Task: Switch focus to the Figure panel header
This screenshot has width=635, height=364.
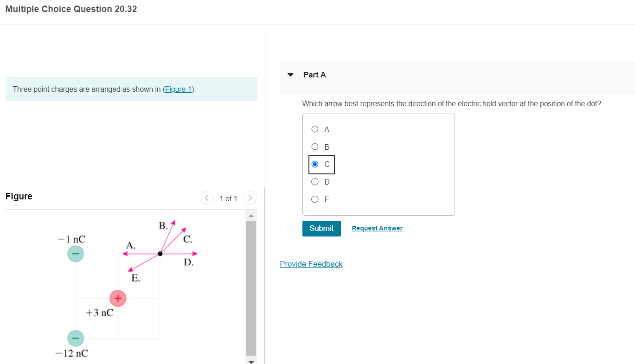Action: pyautogui.click(x=19, y=196)
